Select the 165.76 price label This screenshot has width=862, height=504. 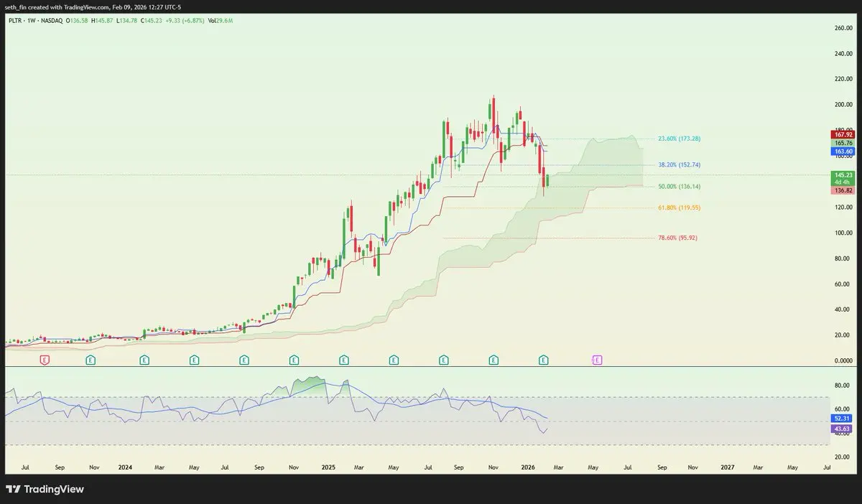(843, 143)
